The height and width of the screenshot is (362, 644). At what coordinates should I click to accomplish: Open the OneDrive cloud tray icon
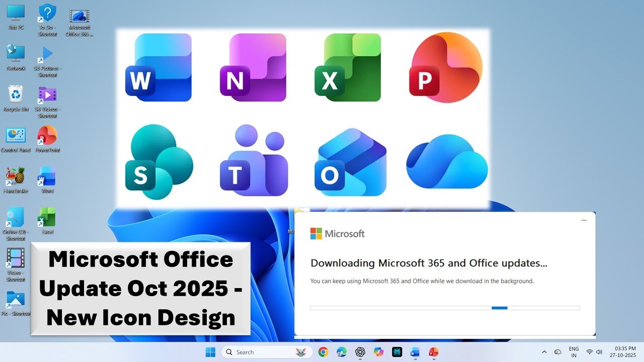pyautogui.click(x=557, y=352)
